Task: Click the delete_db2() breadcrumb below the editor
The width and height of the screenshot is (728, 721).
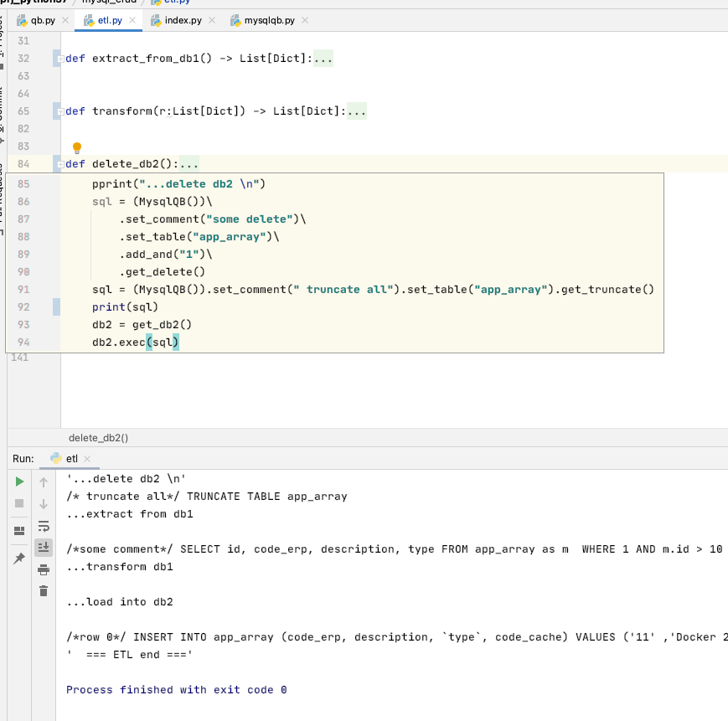Action: (x=98, y=437)
